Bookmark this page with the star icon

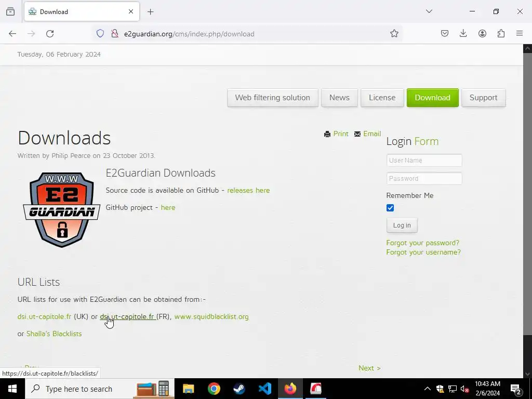394,34
